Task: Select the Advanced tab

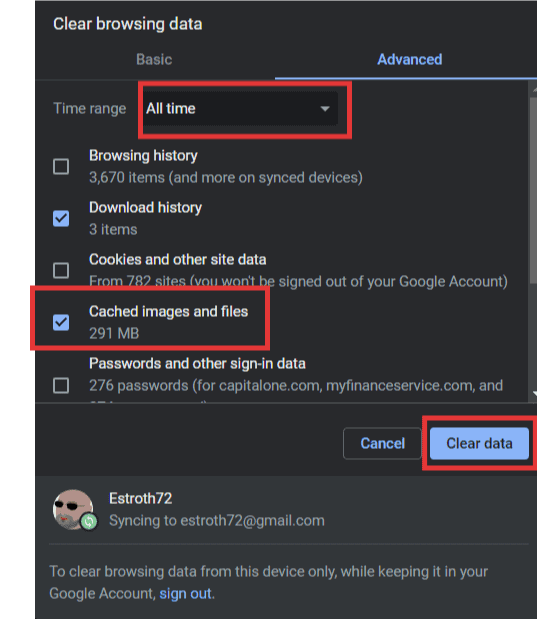Action: tap(409, 59)
